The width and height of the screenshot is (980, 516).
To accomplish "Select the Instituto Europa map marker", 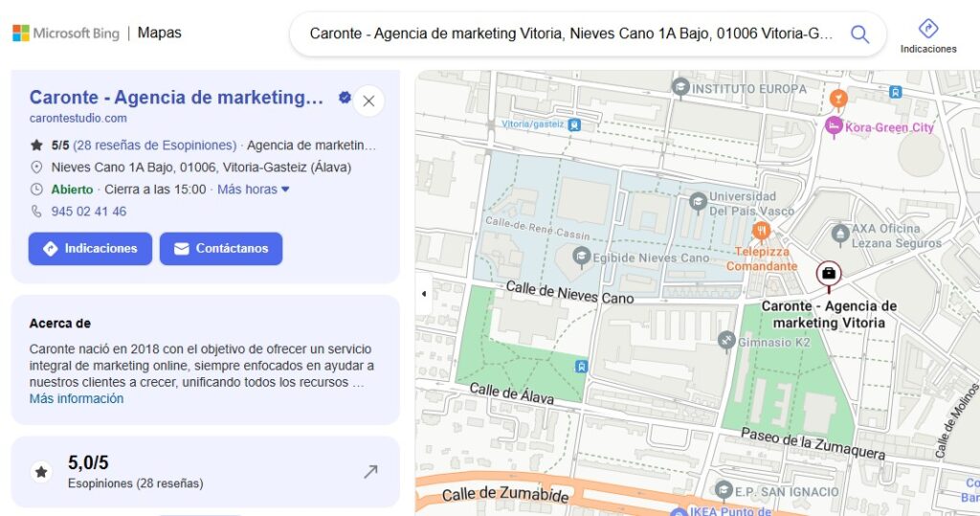I will 680,87.
